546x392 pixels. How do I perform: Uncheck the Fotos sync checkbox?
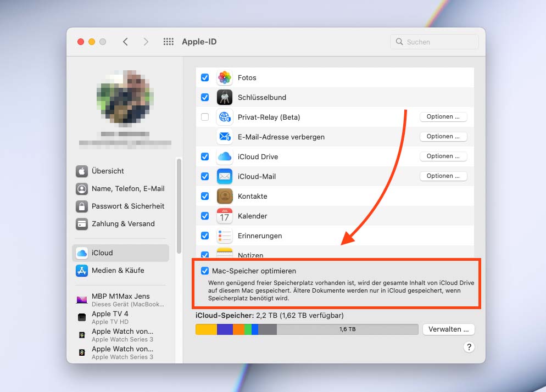[205, 77]
